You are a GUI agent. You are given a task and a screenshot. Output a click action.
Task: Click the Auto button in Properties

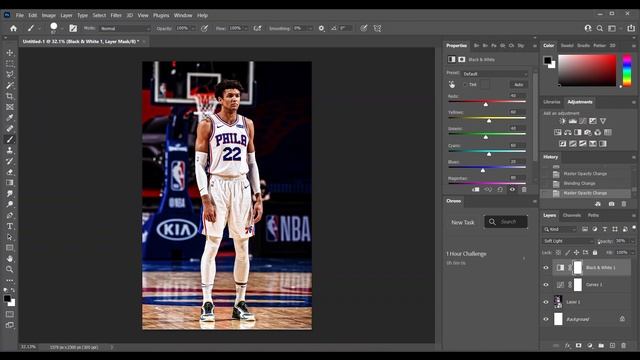click(x=518, y=84)
